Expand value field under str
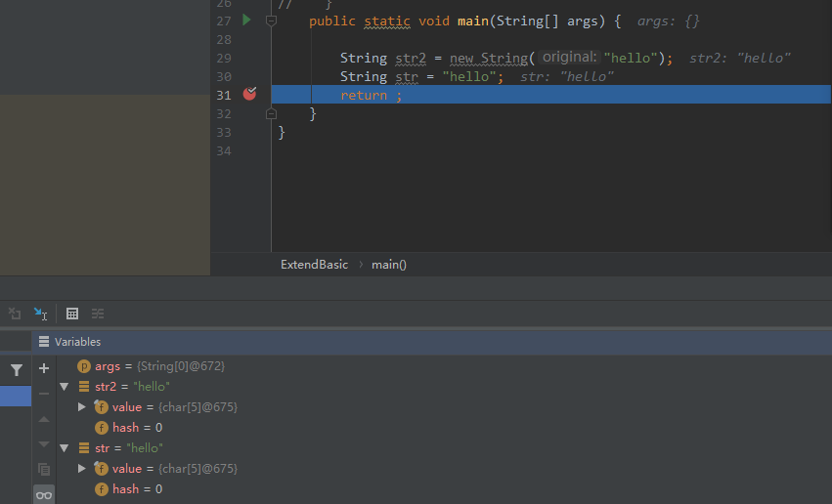Image resolution: width=832 pixels, height=504 pixels. (x=82, y=469)
